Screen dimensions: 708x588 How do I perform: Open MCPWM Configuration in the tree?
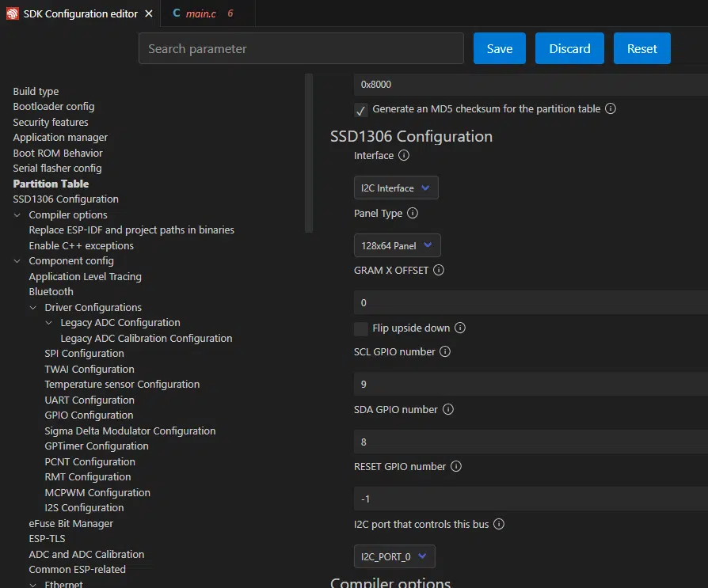point(97,493)
